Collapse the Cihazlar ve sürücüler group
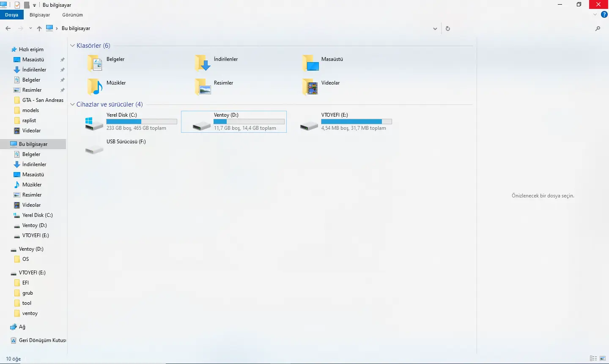The width and height of the screenshot is (609, 364). click(x=72, y=104)
